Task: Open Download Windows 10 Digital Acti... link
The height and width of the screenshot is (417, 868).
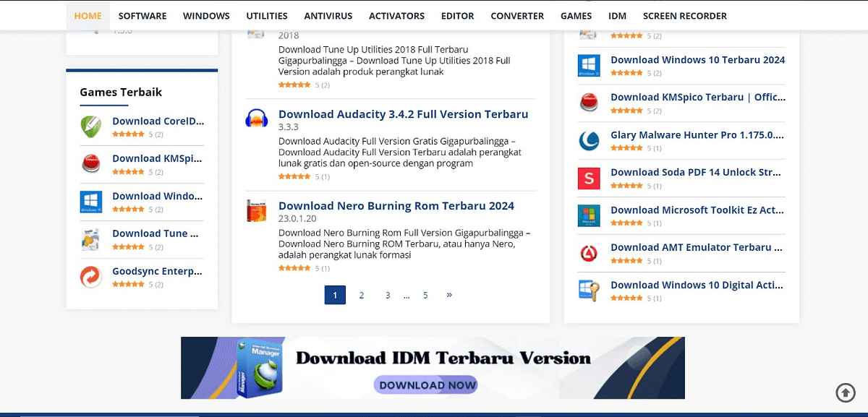Action: (698, 285)
